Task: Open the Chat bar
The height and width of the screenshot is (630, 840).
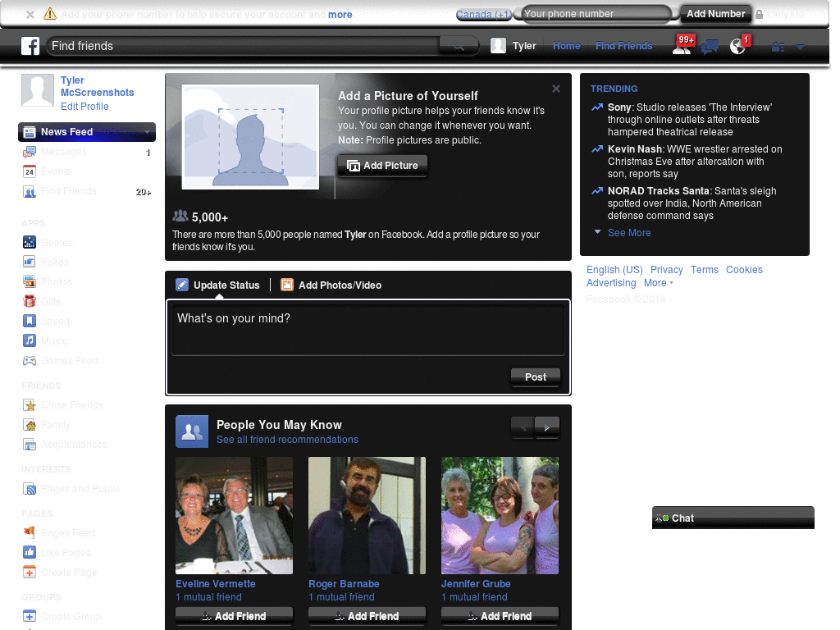Action: tap(733, 518)
